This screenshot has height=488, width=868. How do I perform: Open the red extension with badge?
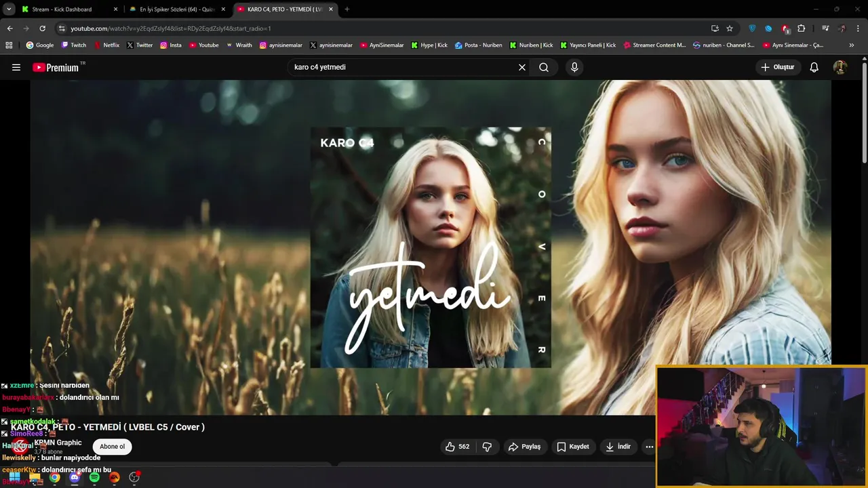click(x=785, y=28)
